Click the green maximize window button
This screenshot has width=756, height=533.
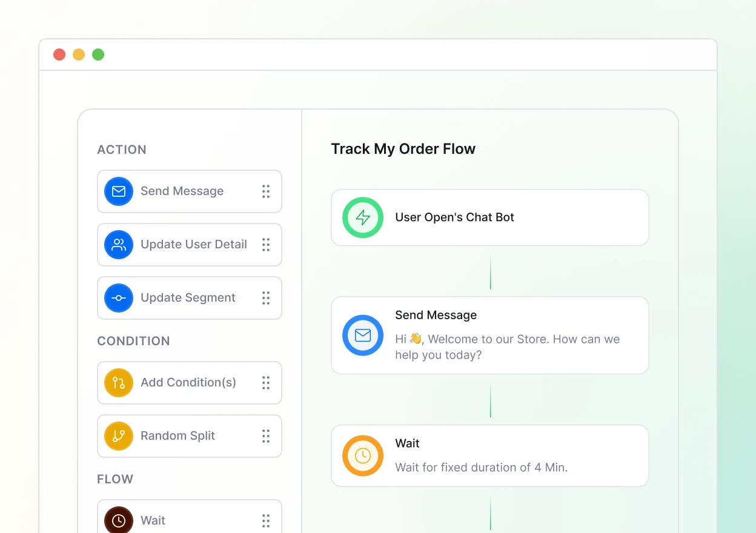[98, 55]
